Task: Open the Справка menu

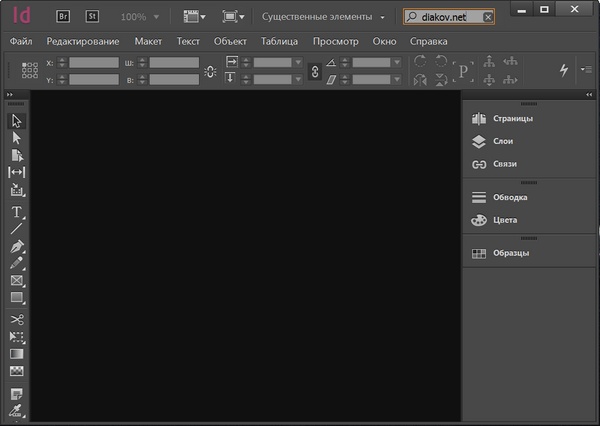Action: click(428, 41)
